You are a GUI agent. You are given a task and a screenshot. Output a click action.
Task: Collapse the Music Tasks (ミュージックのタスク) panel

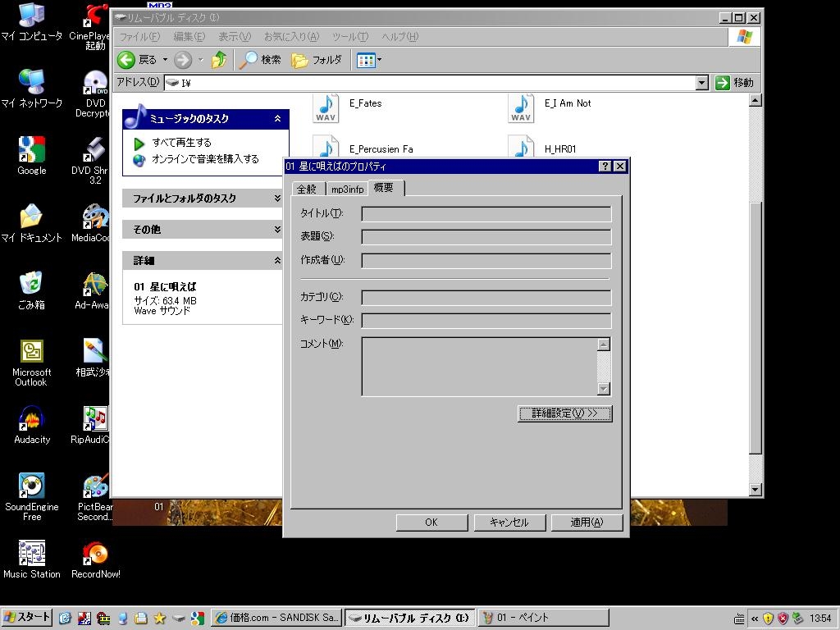pyautogui.click(x=277, y=118)
